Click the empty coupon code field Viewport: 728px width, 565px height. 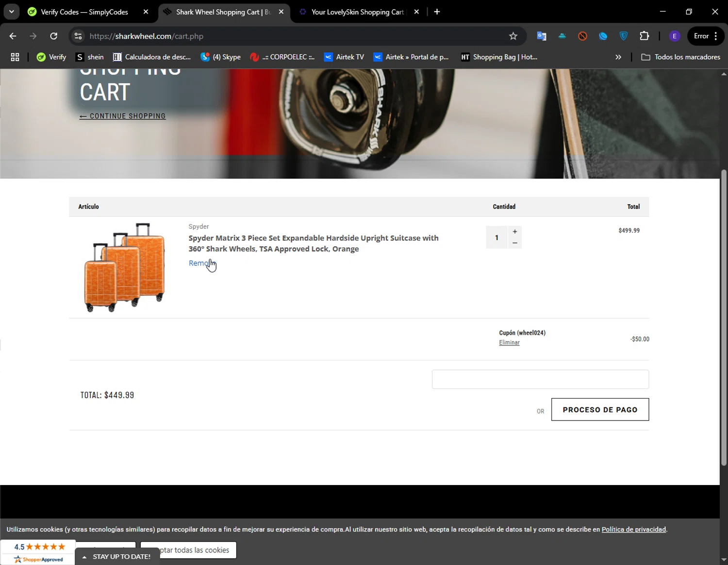[x=540, y=379]
